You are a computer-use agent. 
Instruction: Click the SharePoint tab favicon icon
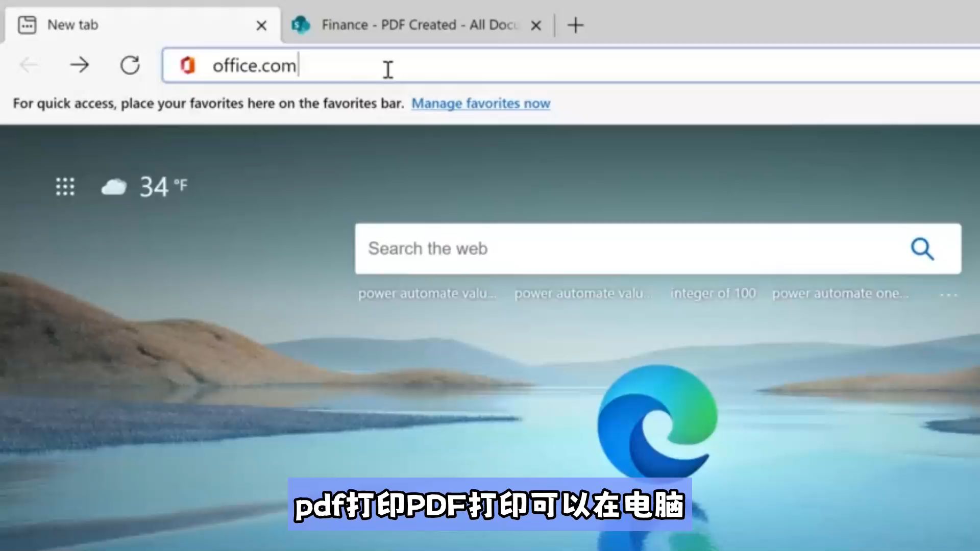(x=300, y=25)
